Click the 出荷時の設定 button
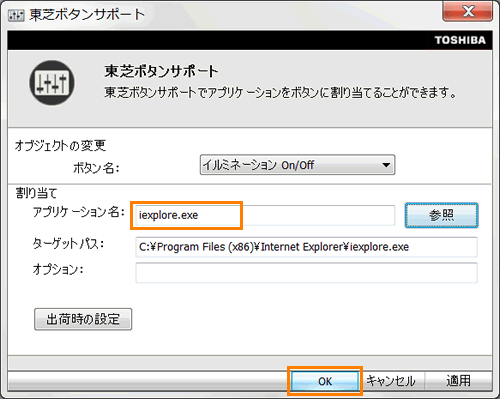500x399 pixels. coord(83,319)
